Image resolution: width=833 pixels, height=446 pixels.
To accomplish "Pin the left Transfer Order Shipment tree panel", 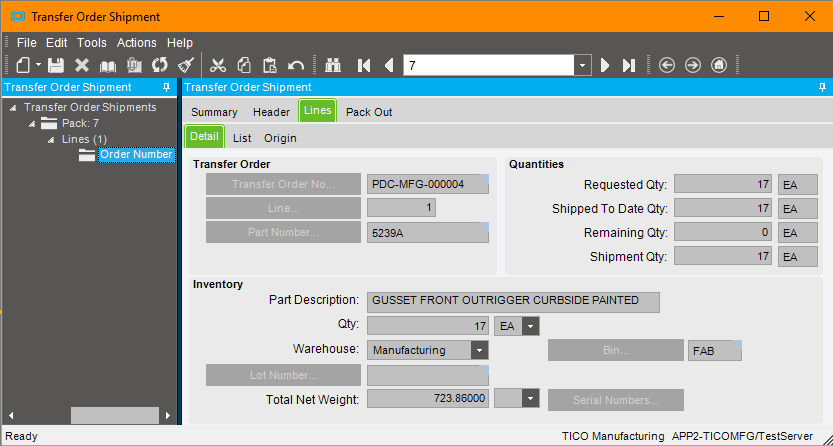I will pos(166,87).
